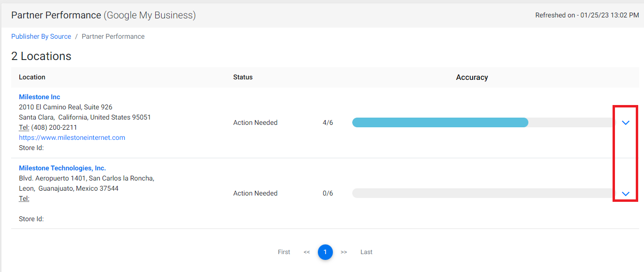Viewport: 644px width, 272px height.
Task: Open the Milestone Inc location link
Action: (x=40, y=97)
